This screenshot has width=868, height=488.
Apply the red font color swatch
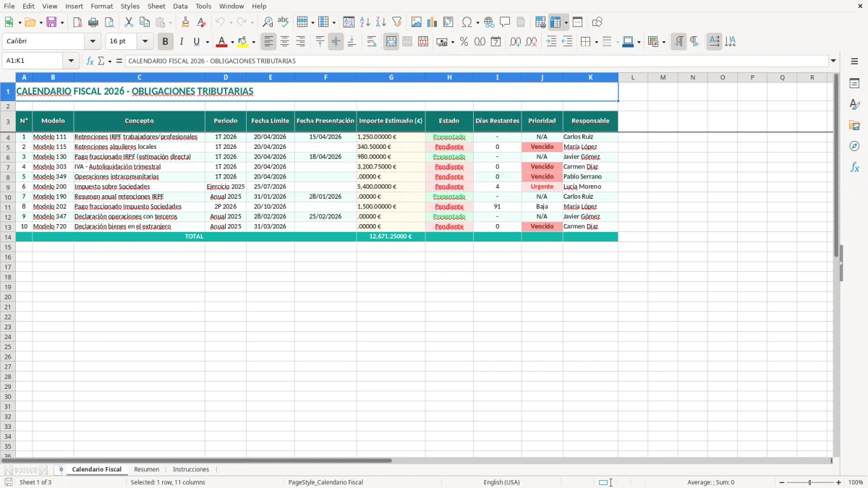[222, 42]
